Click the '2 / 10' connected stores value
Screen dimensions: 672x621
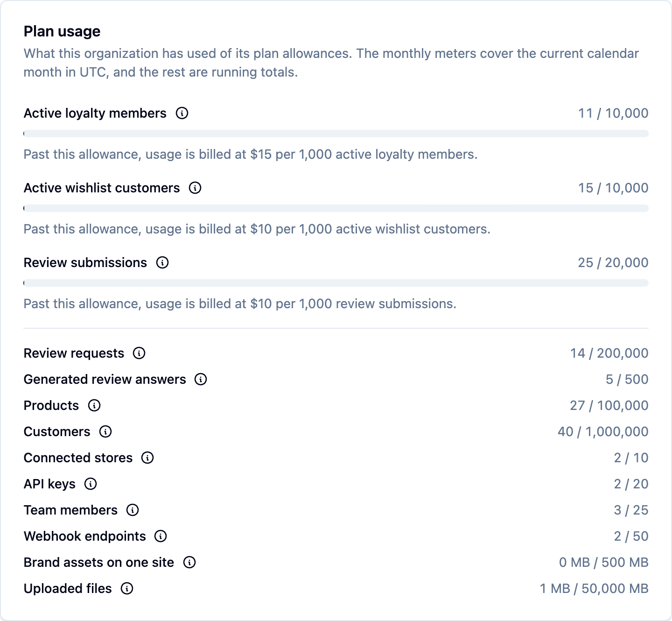pos(631,458)
